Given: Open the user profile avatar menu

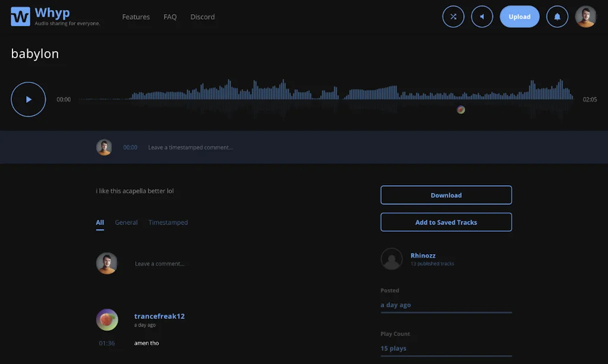Looking at the screenshot, I should coord(585,17).
